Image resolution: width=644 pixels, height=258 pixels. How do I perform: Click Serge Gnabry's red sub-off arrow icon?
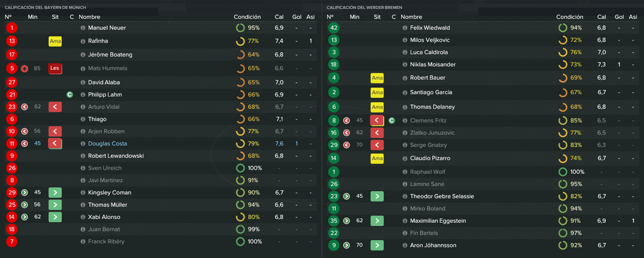377,145
